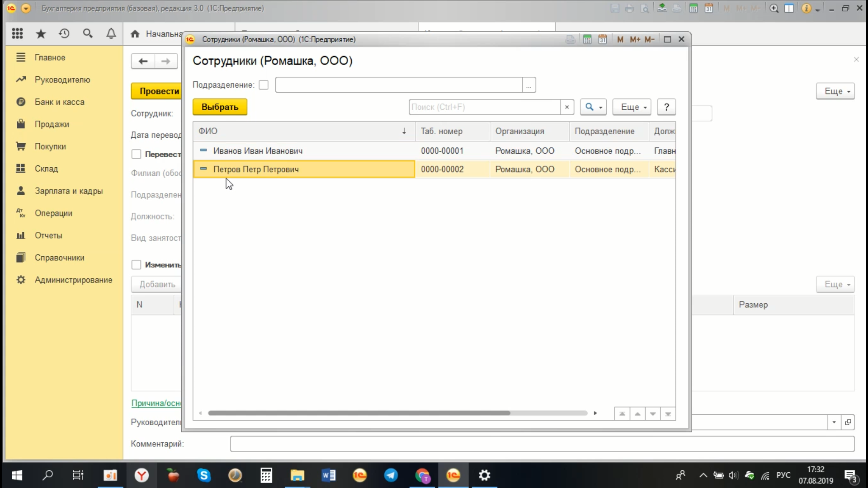Click the M+ memory button in dialog
Screen dimensions: 868x488
pyautogui.click(x=635, y=39)
